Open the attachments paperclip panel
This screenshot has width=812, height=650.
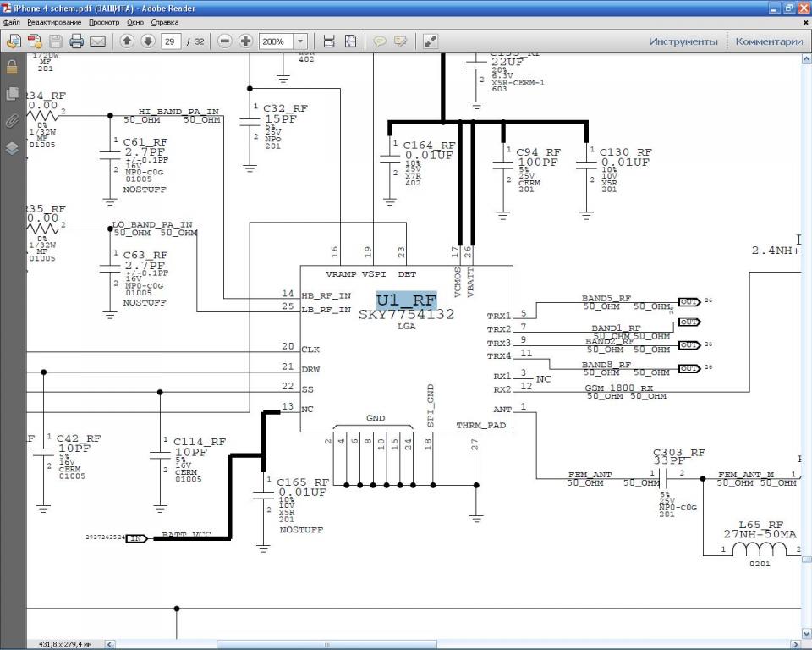(x=12, y=121)
